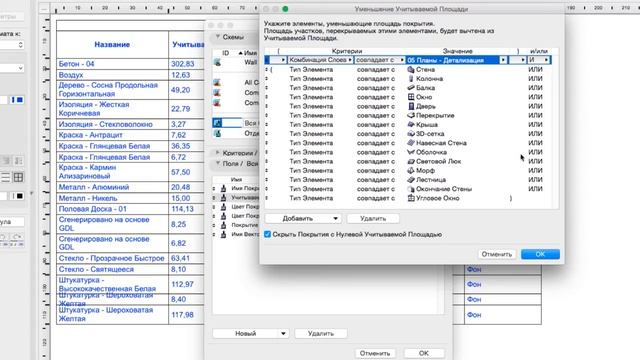Select the Окончание Стены wall end icon
The height and width of the screenshot is (360, 640).
pyautogui.click(x=411, y=189)
